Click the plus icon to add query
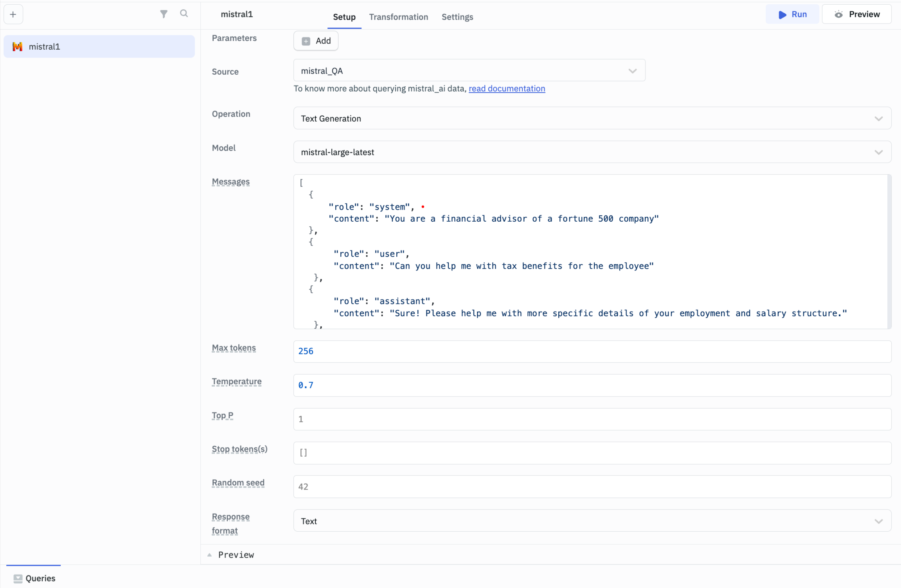Screen dimensions: 901x588 [13, 14]
